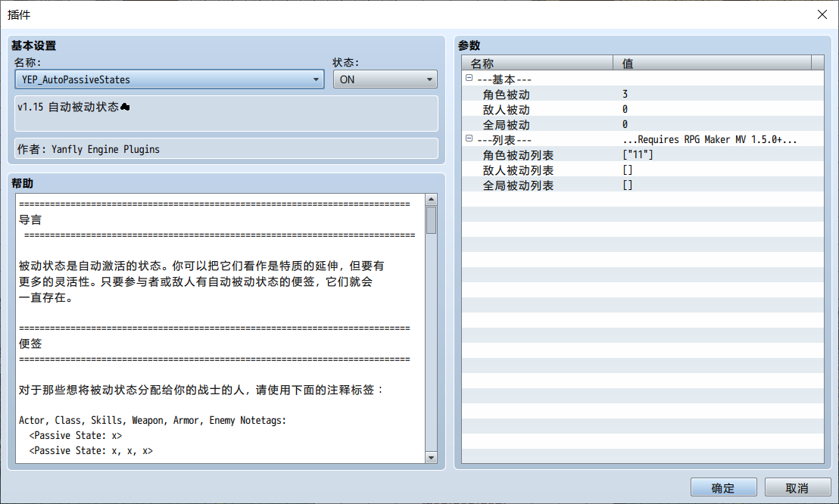
Task: Click the 确定 button
Action: pos(723,488)
